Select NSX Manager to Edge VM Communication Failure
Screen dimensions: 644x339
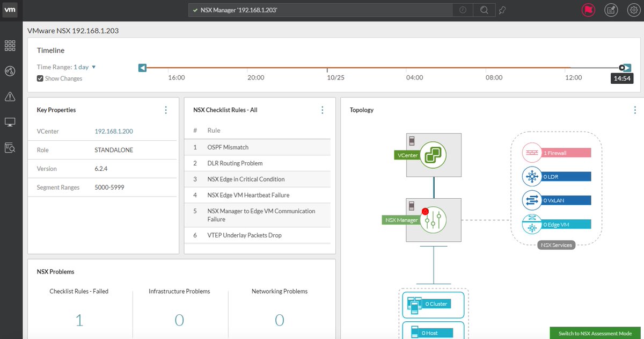click(x=257, y=215)
